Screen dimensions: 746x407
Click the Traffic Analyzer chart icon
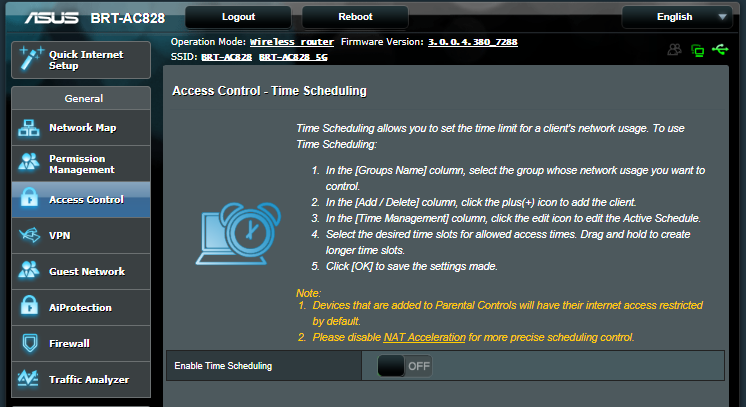(x=30, y=380)
